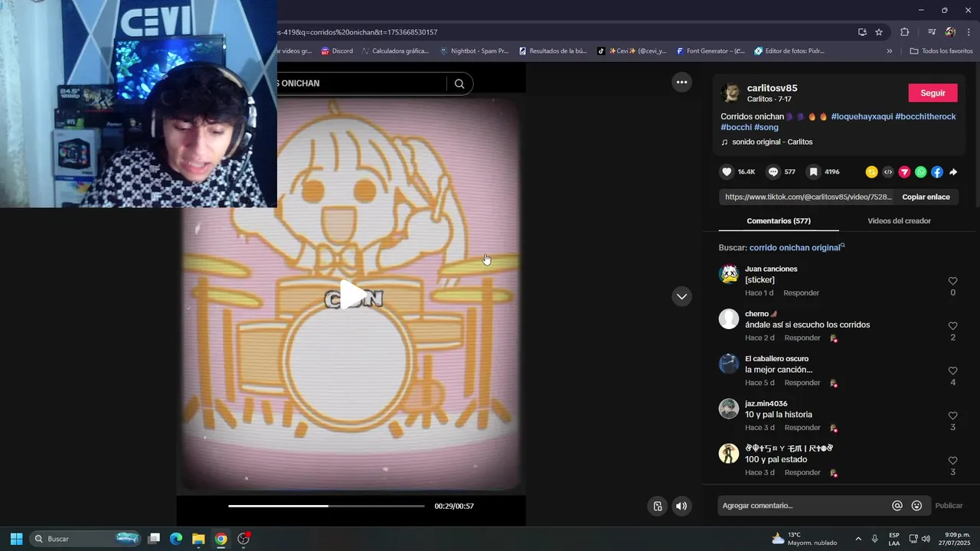980x551 pixels.
Task: Bookmark this page with the star icon
Action: click(x=879, y=32)
